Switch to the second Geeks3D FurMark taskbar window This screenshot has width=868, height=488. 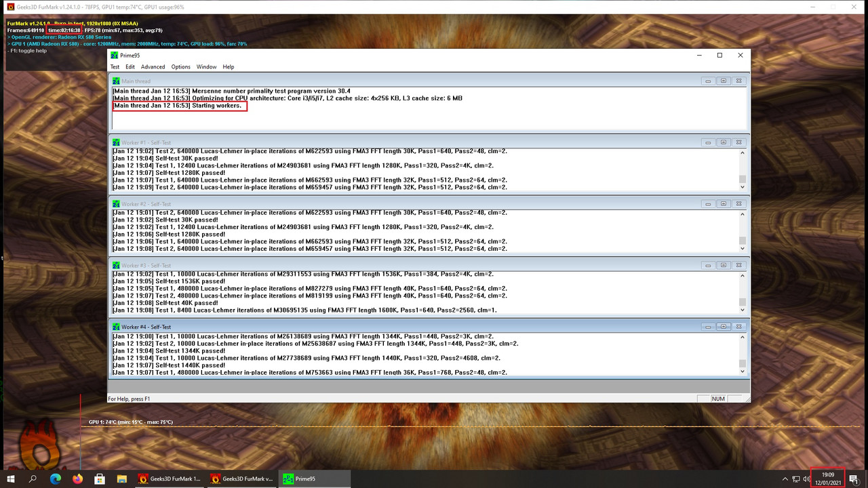click(242, 479)
